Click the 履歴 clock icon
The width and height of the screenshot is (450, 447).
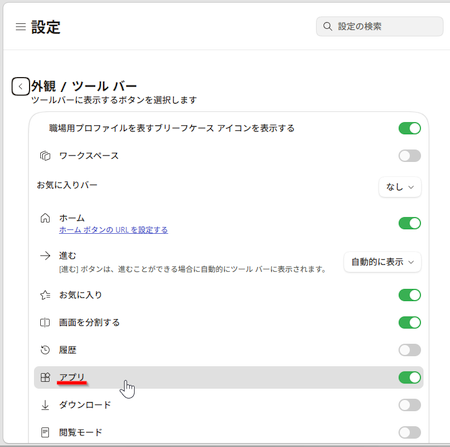click(x=45, y=350)
